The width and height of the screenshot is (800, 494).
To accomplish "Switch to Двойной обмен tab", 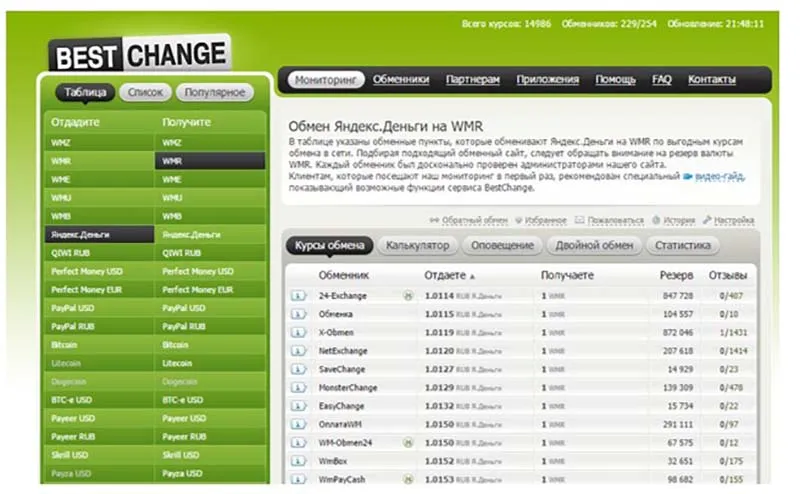I will pyautogui.click(x=594, y=245).
